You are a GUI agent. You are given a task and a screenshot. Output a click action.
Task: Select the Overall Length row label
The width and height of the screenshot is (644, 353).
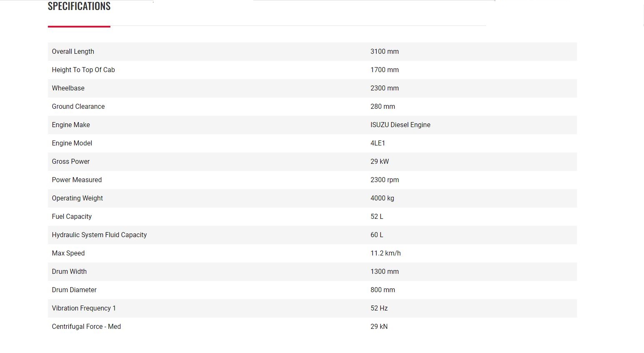coord(73,52)
